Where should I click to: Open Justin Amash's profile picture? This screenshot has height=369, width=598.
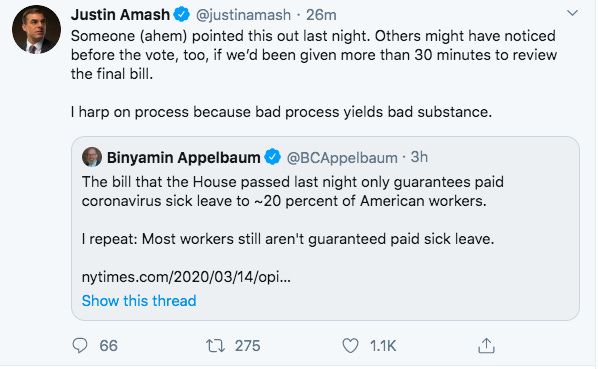pos(36,29)
